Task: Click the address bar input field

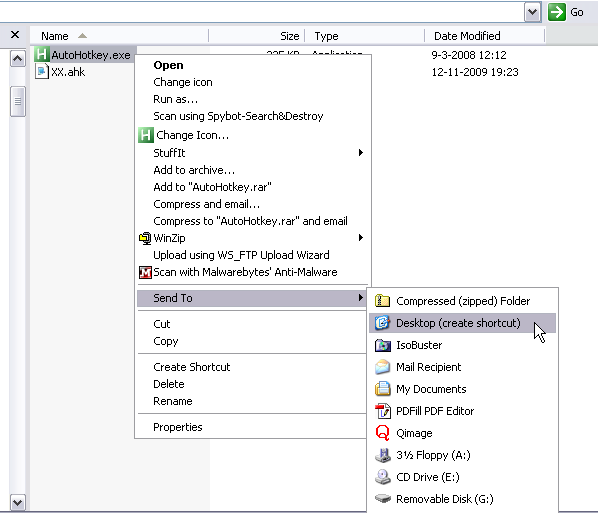Action: [261, 12]
